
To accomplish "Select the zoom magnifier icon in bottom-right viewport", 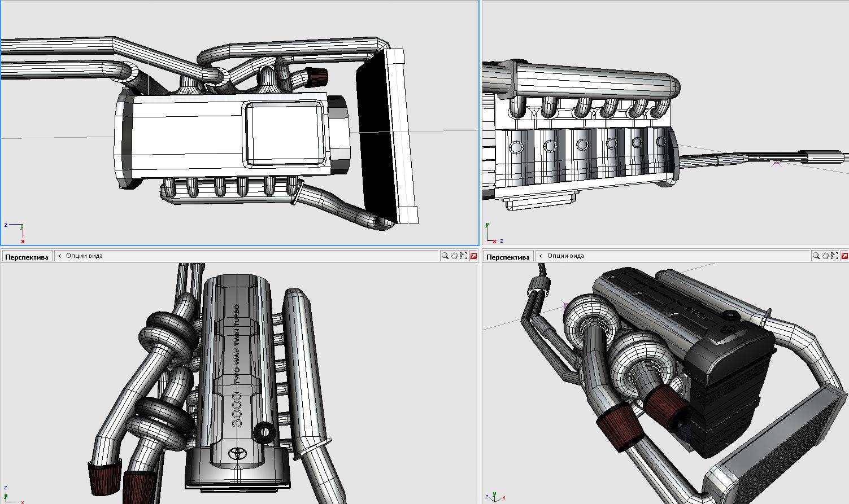I will [x=816, y=256].
